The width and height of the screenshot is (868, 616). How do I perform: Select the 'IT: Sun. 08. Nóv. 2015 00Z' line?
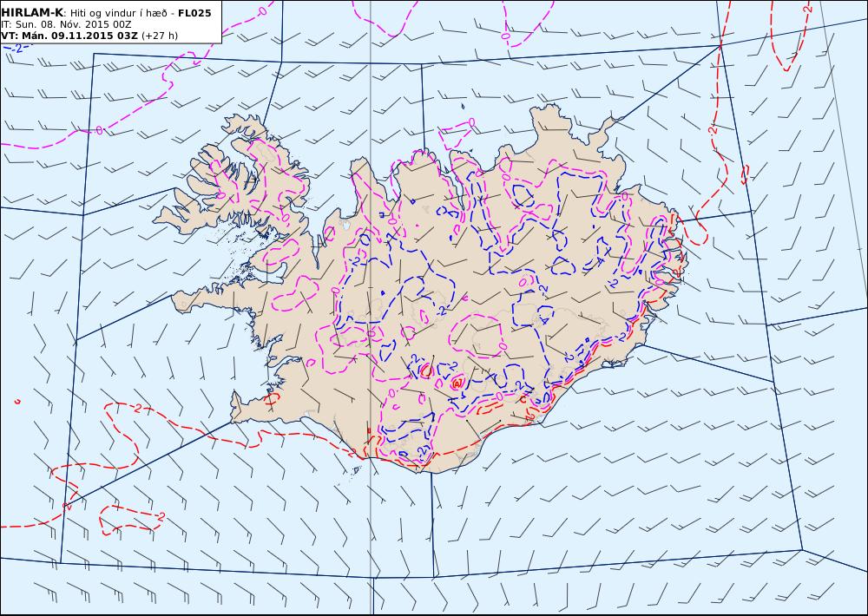tap(66, 24)
